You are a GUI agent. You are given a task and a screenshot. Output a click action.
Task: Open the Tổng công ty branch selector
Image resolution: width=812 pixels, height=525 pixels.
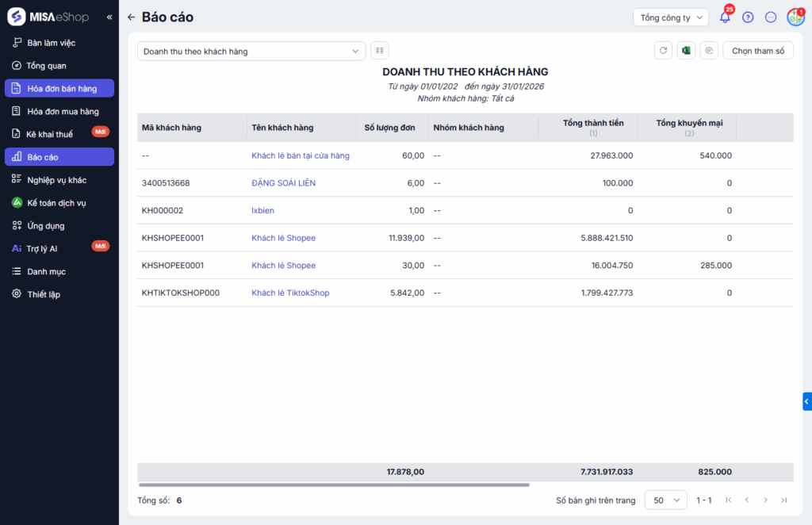pyautogui.click(x=670, y=17)
